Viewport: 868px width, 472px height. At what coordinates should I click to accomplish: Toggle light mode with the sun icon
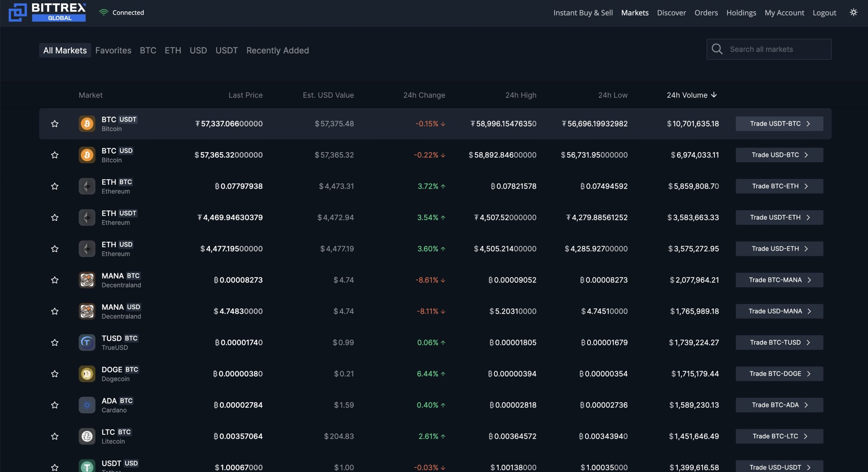(853, 12)
